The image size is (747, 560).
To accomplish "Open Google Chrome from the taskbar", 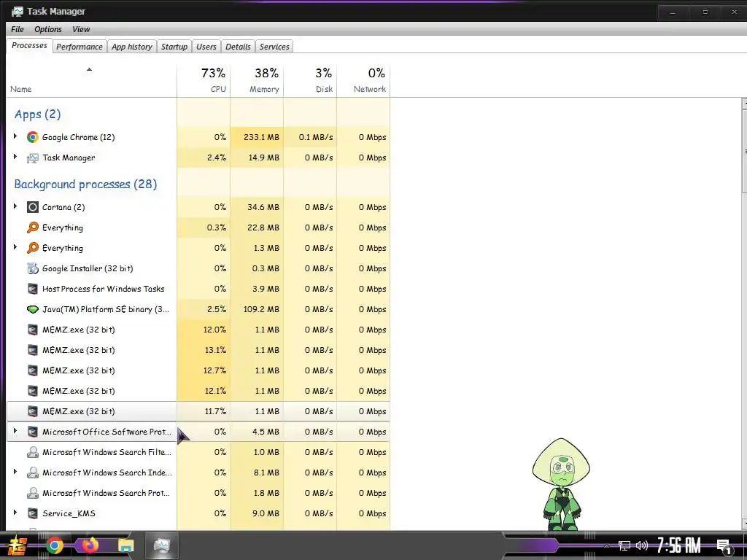I will 54,545.
